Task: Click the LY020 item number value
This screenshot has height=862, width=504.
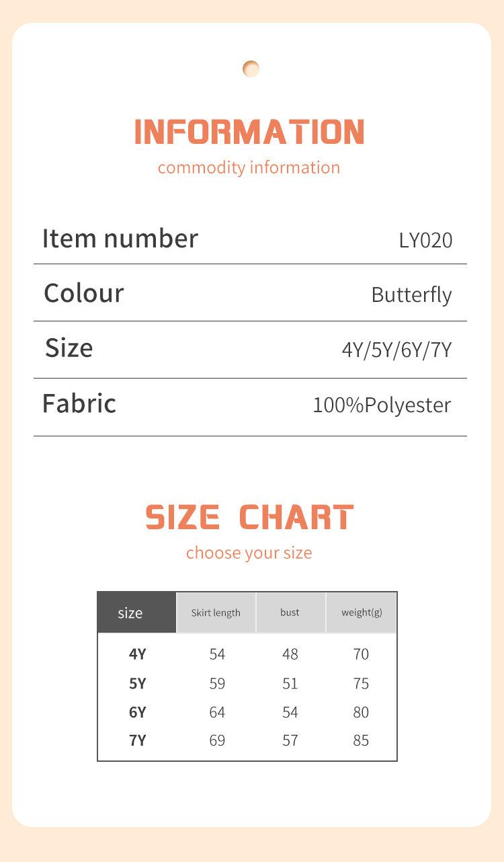Action: click(425, 240)
